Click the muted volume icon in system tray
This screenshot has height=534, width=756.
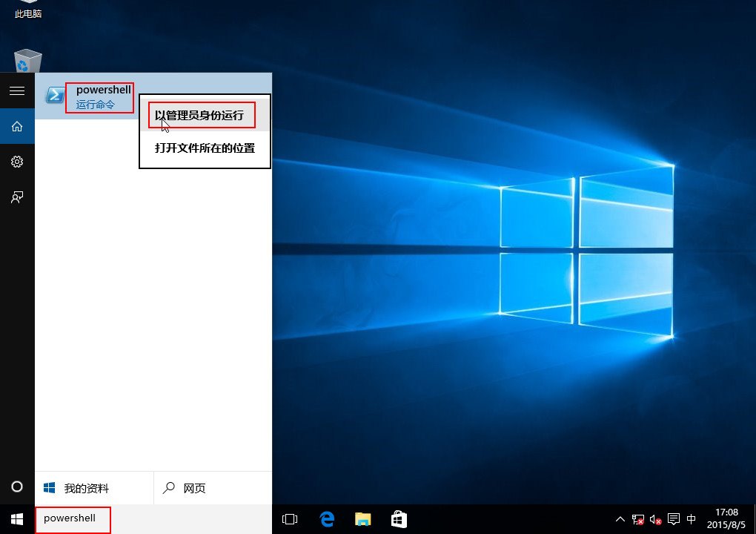[x=654, y=519]
